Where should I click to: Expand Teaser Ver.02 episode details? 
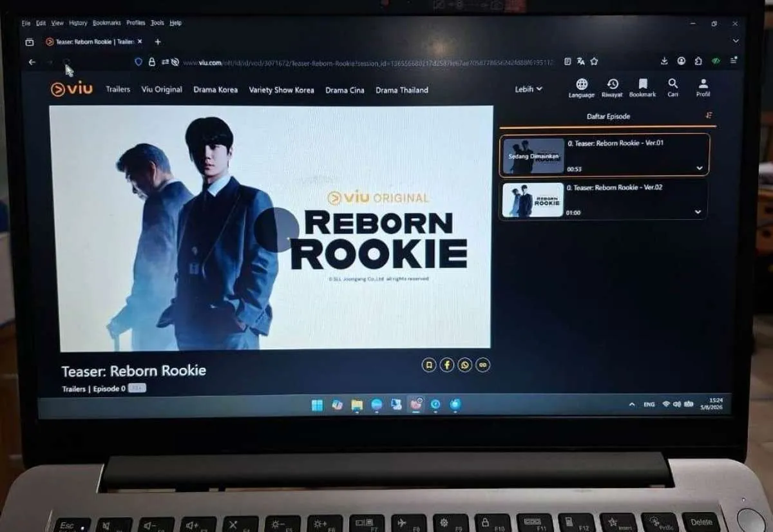pos(698,212)
